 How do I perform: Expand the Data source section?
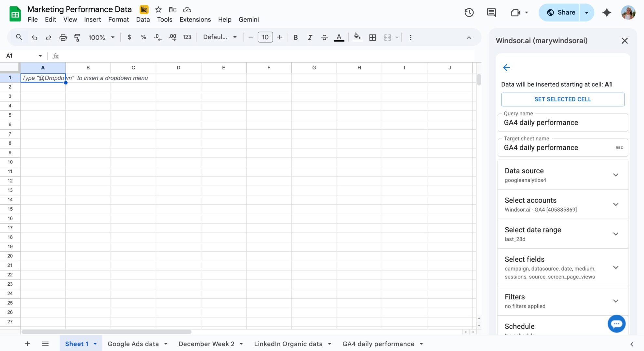563,175
